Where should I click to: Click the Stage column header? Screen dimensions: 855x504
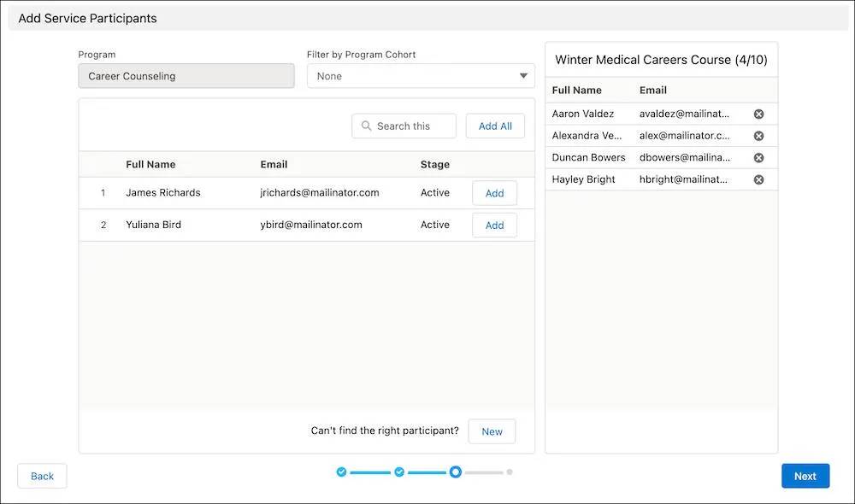(x=434, y=164)
